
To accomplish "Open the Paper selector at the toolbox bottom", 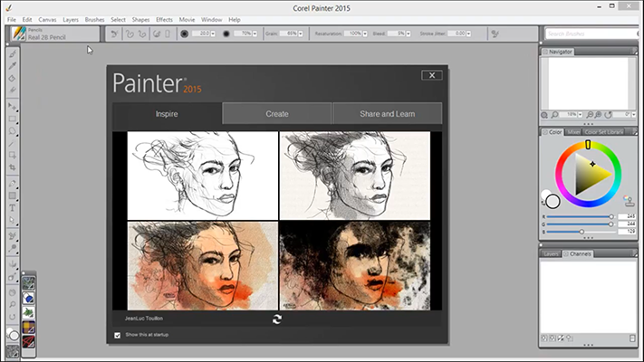I will [x=13, y=352].
